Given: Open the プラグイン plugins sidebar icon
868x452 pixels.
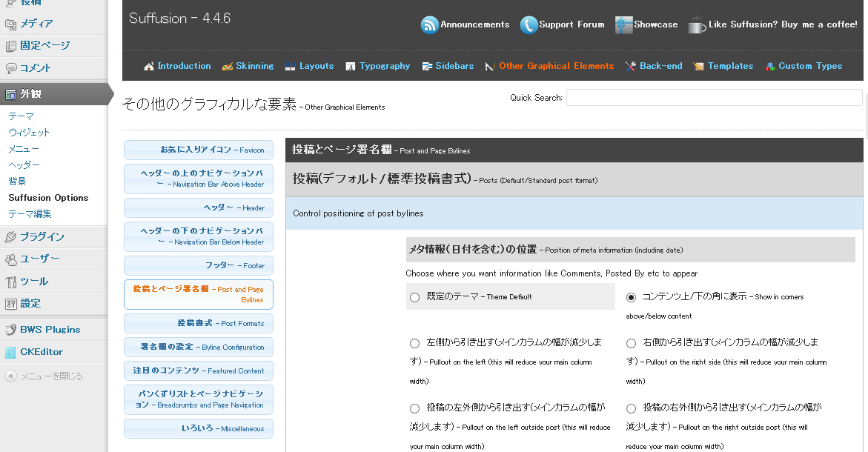Looking at the screenshot, I should [10, 237].
